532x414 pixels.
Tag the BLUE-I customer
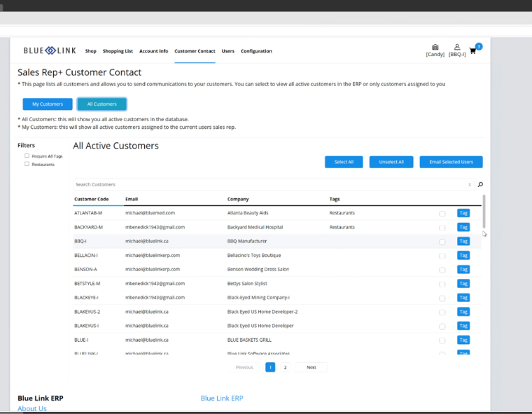pyautogui.click(x=463, y=340)
